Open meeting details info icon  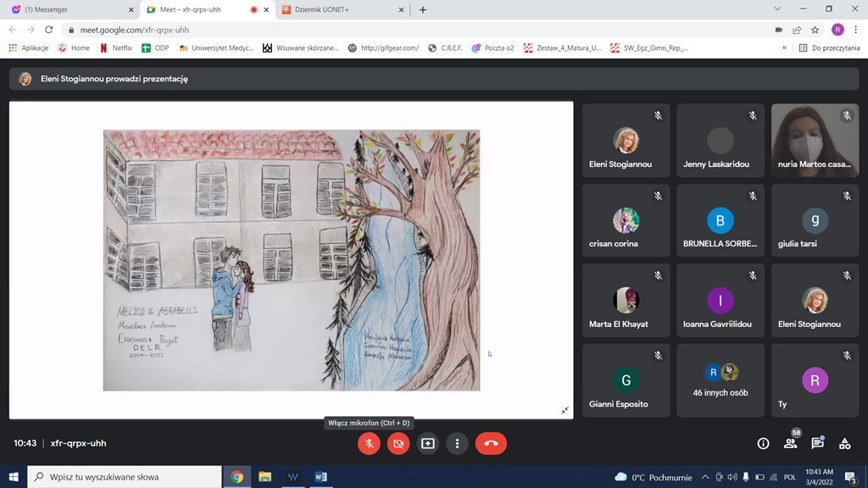(763, 443)
